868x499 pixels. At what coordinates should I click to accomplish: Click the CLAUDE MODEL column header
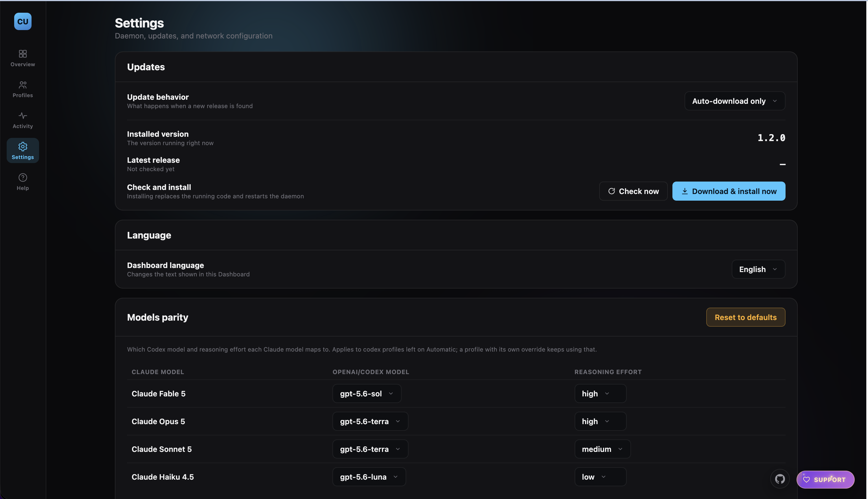click(158, 372)
